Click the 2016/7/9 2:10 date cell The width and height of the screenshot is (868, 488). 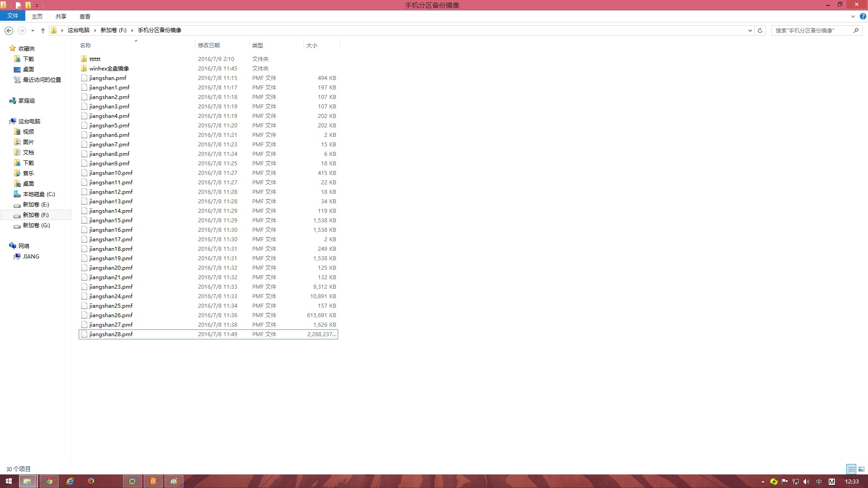[x=216, y=59]
